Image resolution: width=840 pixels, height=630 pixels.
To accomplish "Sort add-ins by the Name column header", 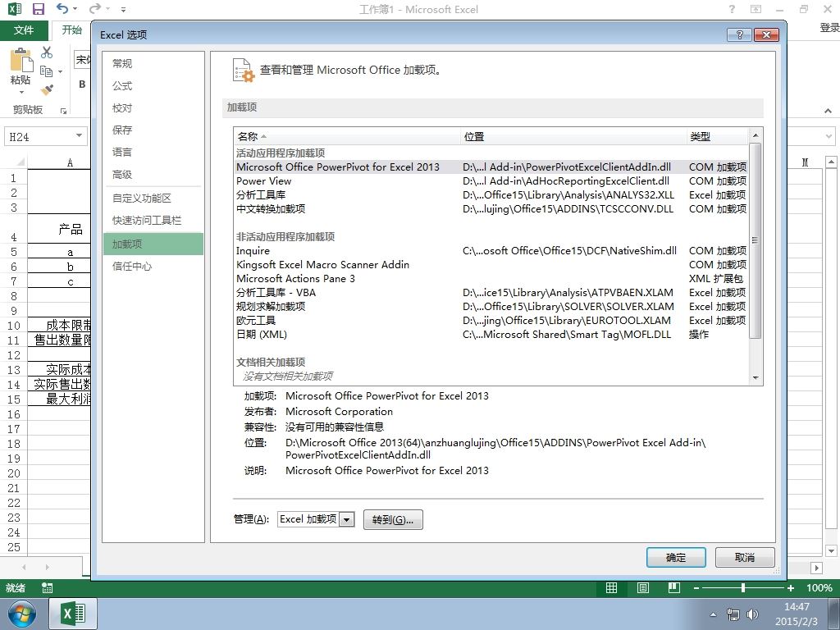I will (347, 137).
